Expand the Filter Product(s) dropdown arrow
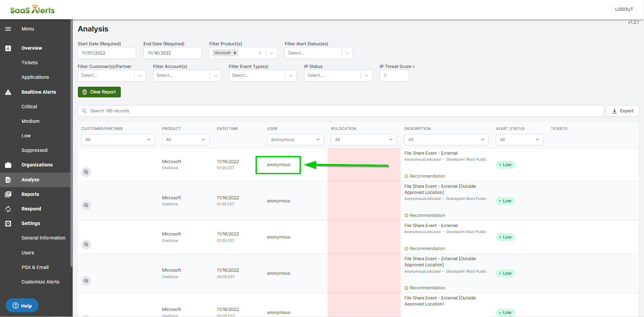Viewport: 644px width, 317px height. click(x=272, y=53)
